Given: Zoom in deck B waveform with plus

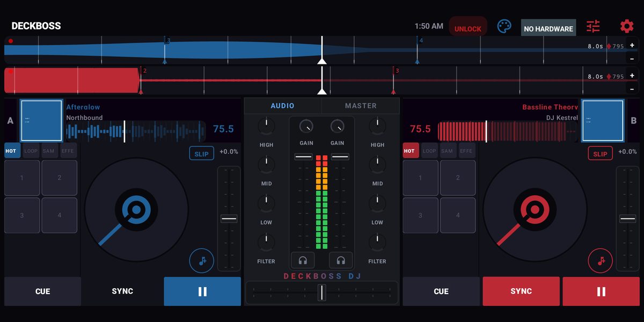Looking at the screenshot, I should tap(632, 75).
